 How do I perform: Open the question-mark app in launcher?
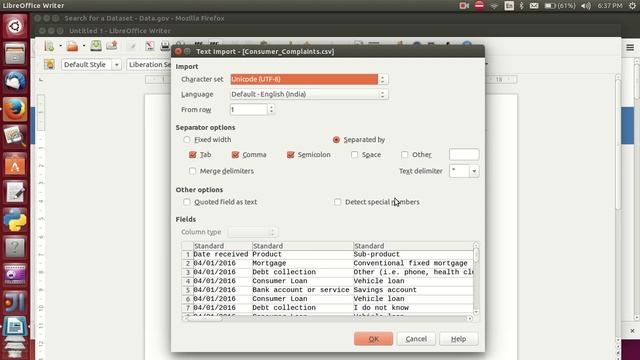coord(15,247)
